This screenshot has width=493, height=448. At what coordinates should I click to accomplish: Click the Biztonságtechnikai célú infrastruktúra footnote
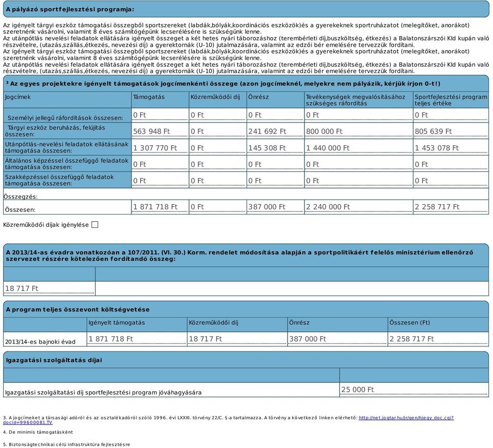(x=66, y=444)
